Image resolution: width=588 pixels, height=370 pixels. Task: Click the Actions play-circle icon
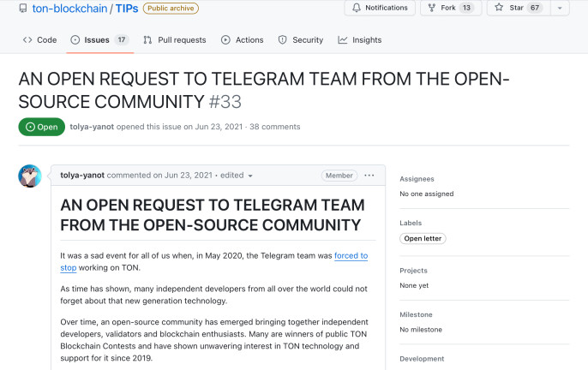(x=225, y=39)
